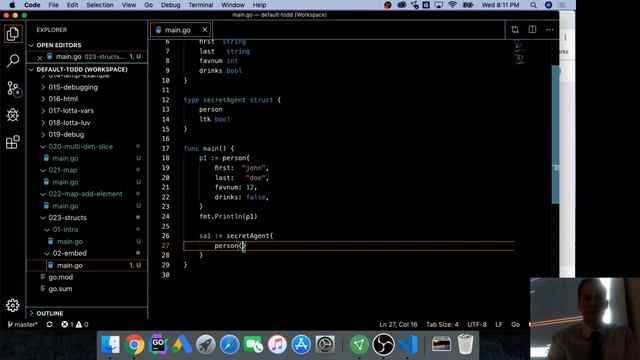Expand the 016-html folder
Screen dimensions: 640x360
pyautogui.click(x=63, y=99)
